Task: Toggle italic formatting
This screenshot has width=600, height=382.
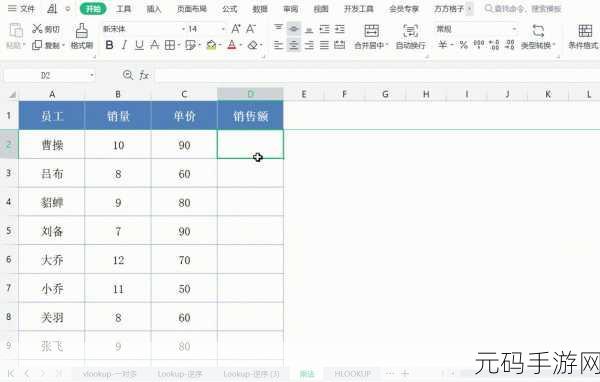Action: 124,45
